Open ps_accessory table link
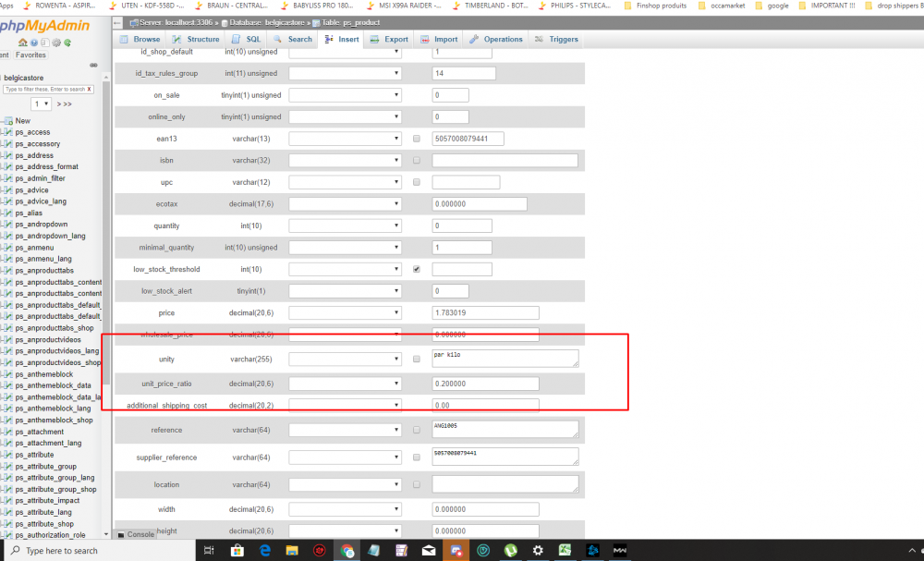Image resolution: width=924 pixels, height=561 pixels. click(38, 144)
